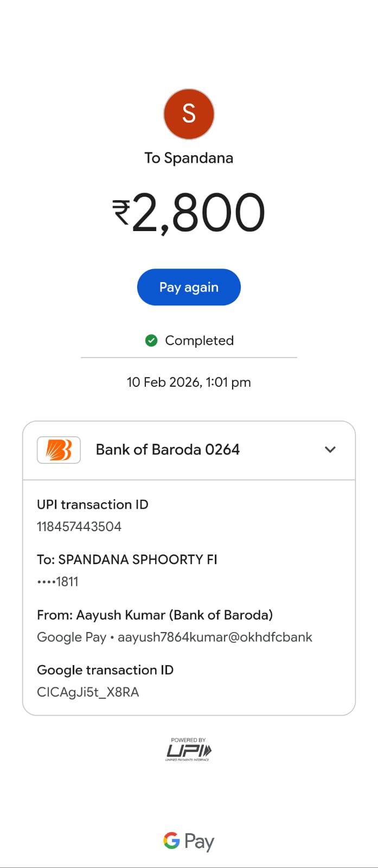Screen dimensions: 378x868
Task: Click the Completed status text
Action: [199, 341]
